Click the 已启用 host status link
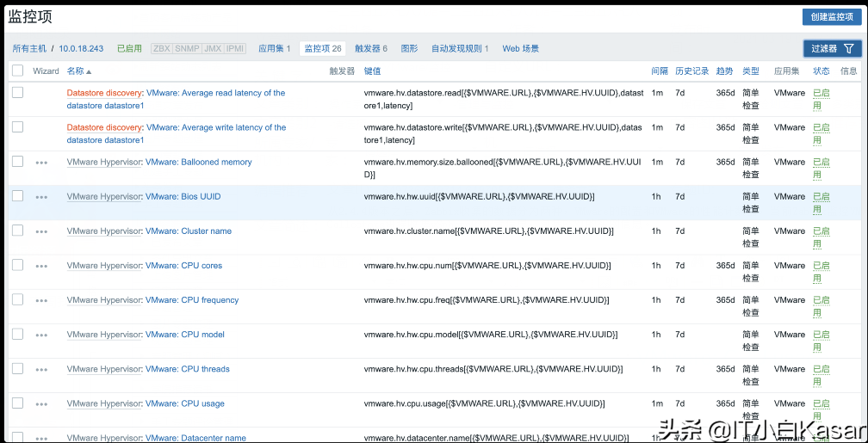868x443 pixels. 129,49
